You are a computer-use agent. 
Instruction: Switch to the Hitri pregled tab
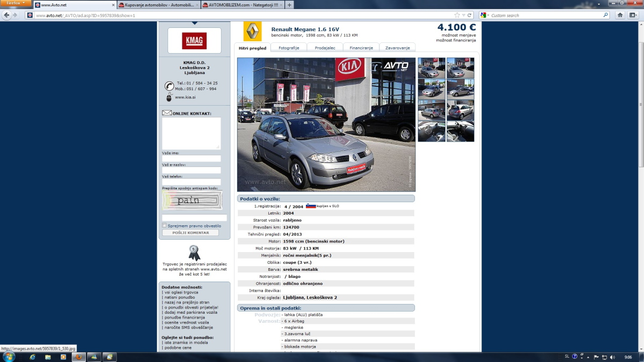click(252, 48)
